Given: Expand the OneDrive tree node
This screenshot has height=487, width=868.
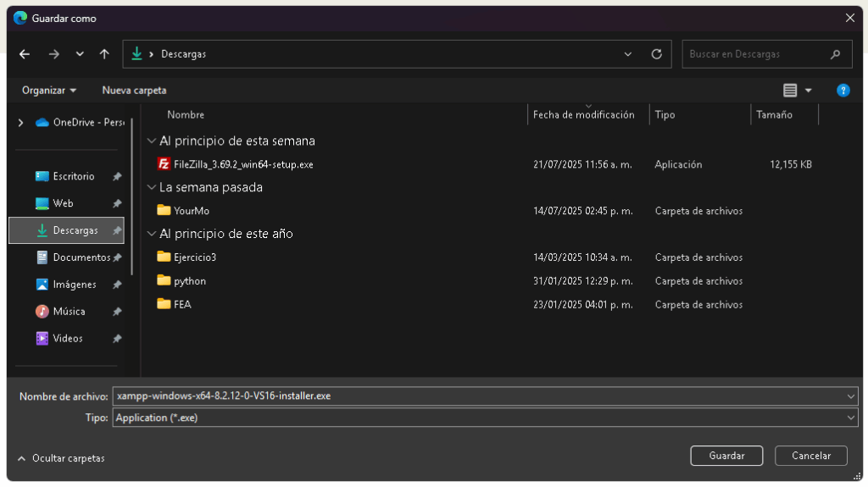Looking at the screenshot, I should [20, 122].
